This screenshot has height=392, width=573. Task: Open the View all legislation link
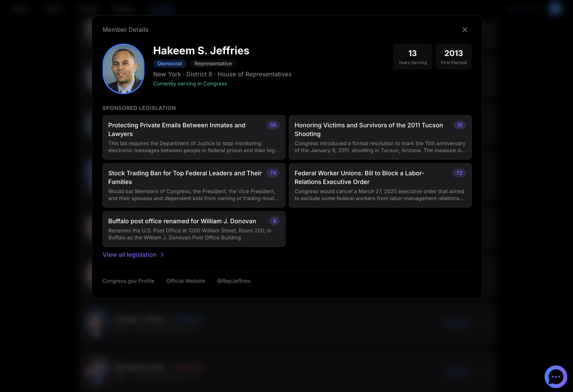(129, 255)
